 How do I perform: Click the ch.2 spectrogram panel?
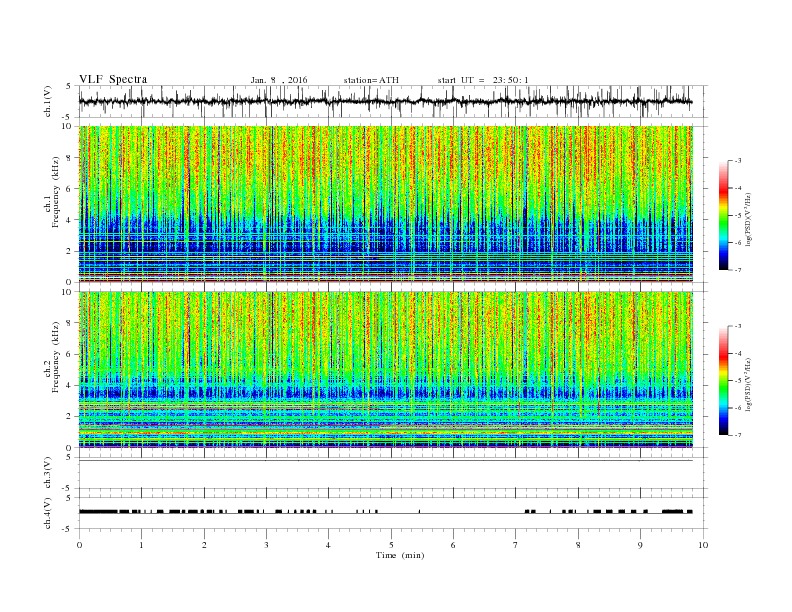coord(386,370)
